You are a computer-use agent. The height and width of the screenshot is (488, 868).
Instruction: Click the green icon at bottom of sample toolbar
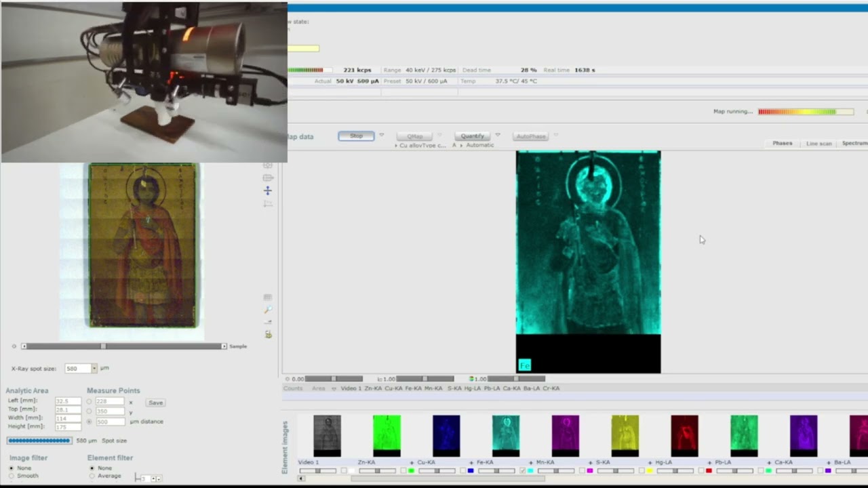click(x=268, y=334)
